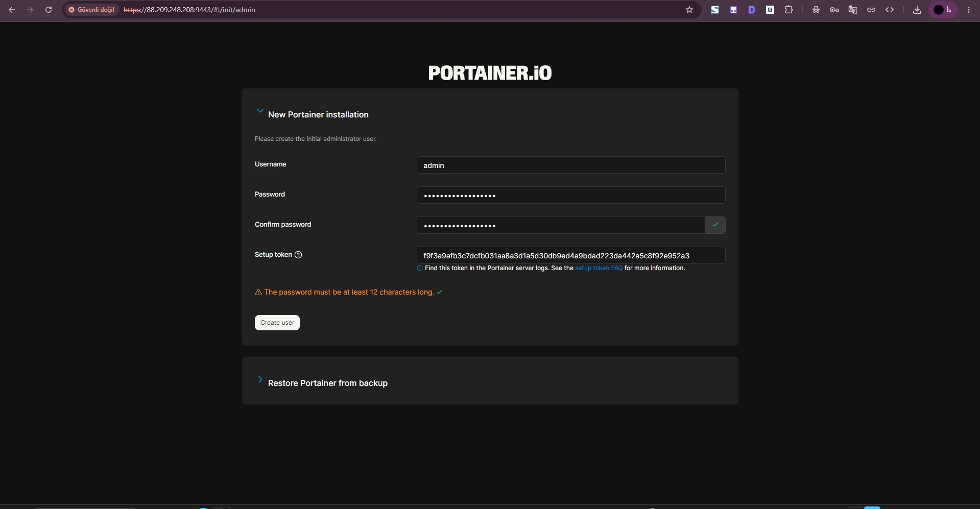Click the Create user button

[277, 323]
